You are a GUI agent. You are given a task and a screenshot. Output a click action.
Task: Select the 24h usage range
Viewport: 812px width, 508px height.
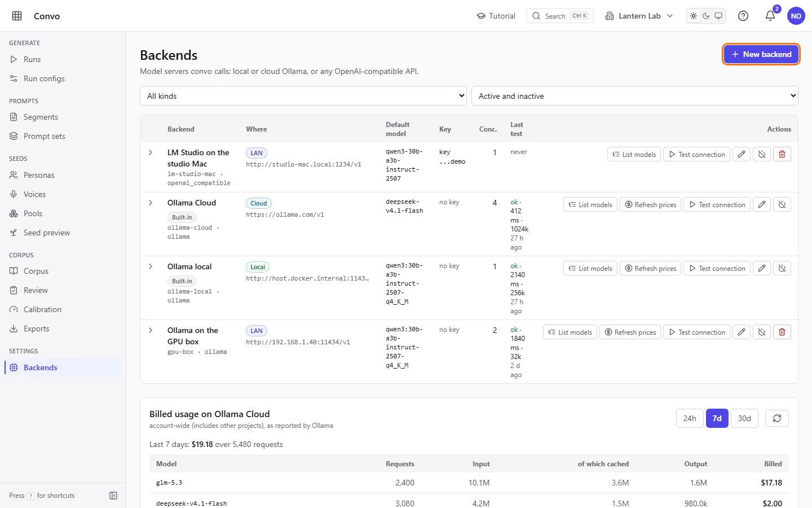click(690, 418)
